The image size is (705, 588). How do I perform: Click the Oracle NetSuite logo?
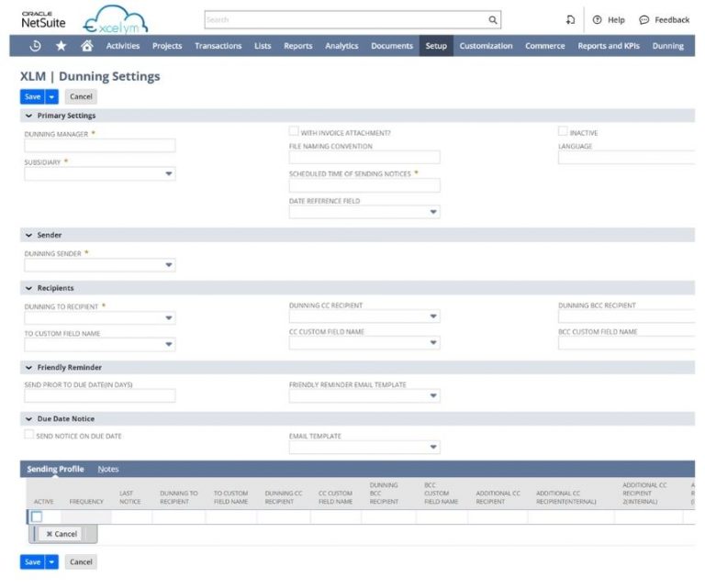(x=43, y=19)
